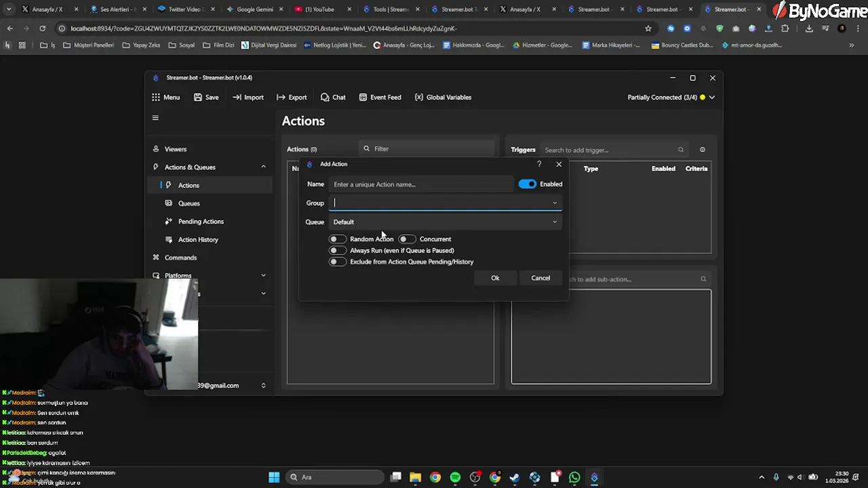Click the Search to add trigger field
The width and height of the screenshot is (868, 488).
click(x=614, y=150)
